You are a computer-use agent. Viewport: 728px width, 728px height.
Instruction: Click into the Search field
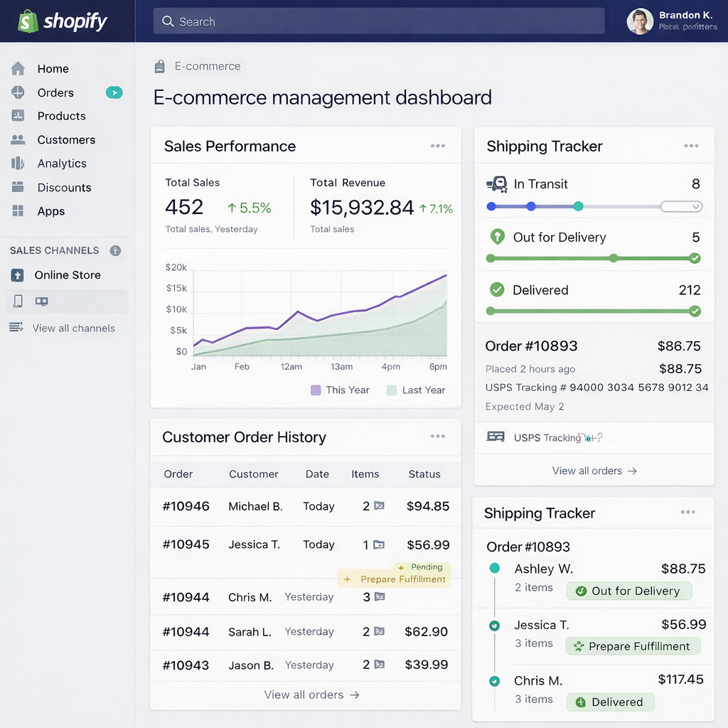click(378, 21)
